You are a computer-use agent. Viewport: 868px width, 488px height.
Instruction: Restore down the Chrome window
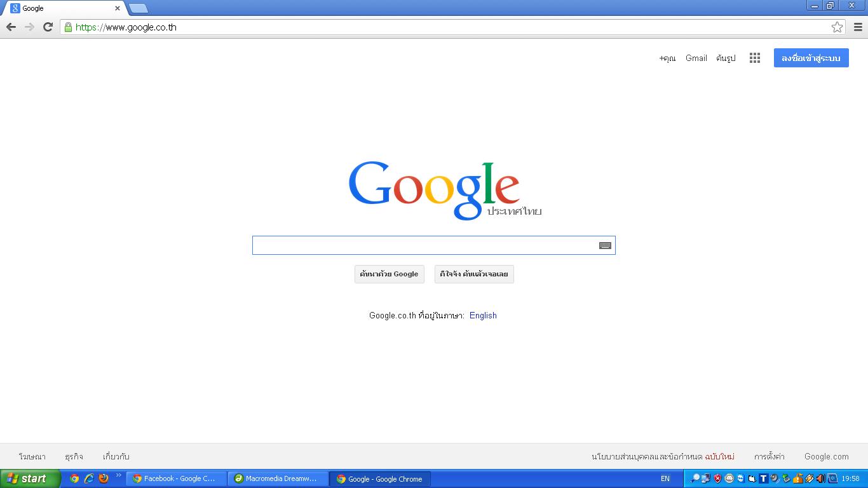[x=831, y=5]
